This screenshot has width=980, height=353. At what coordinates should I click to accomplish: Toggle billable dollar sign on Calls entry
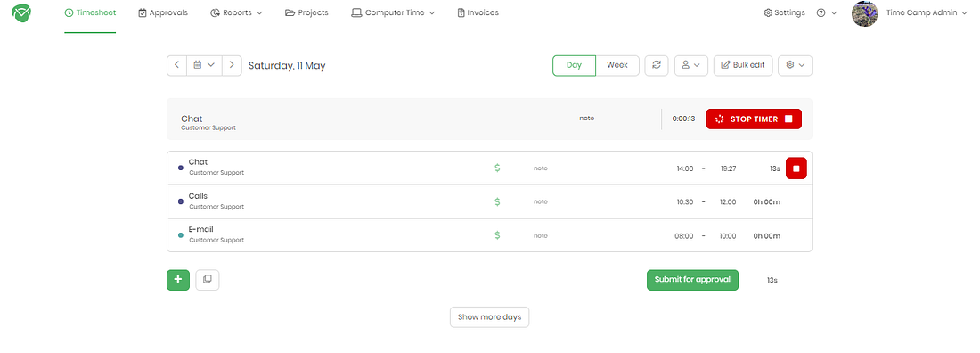click(x=497, y=201)
